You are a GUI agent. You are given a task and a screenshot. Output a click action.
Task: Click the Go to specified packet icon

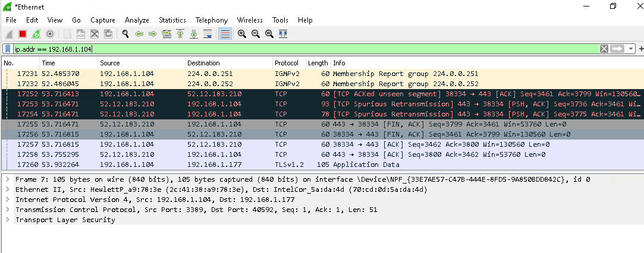(x=167, y=34)
